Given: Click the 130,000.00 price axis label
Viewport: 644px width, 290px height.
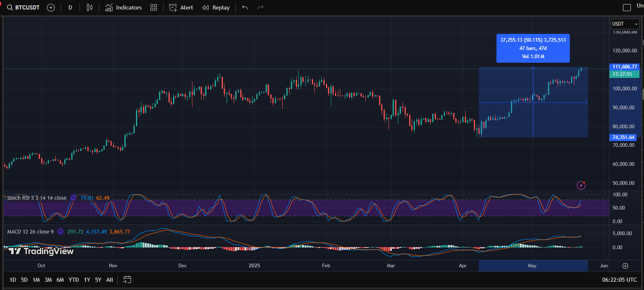Looking at the screenshot, I should [625, 32].
